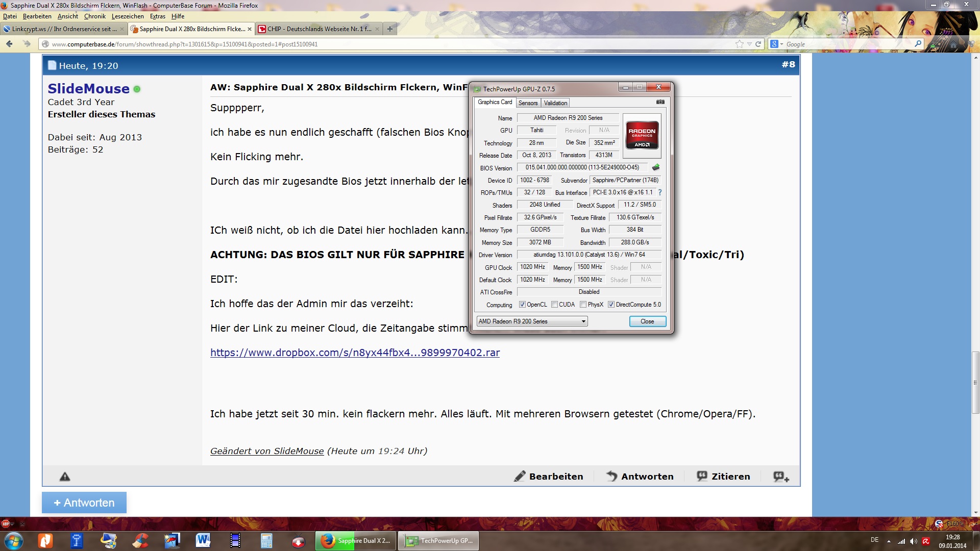Toggle the OpenCL checkbox

[522, 305]
